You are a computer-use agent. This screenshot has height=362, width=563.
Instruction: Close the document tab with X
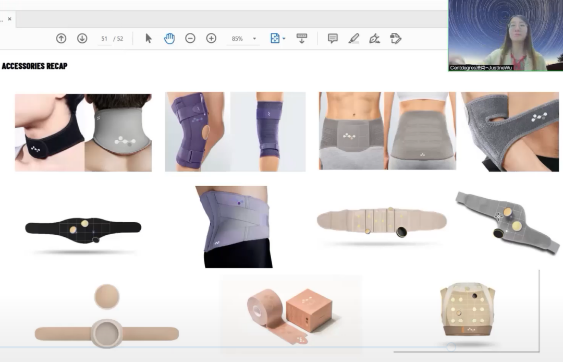pos(10,19)
